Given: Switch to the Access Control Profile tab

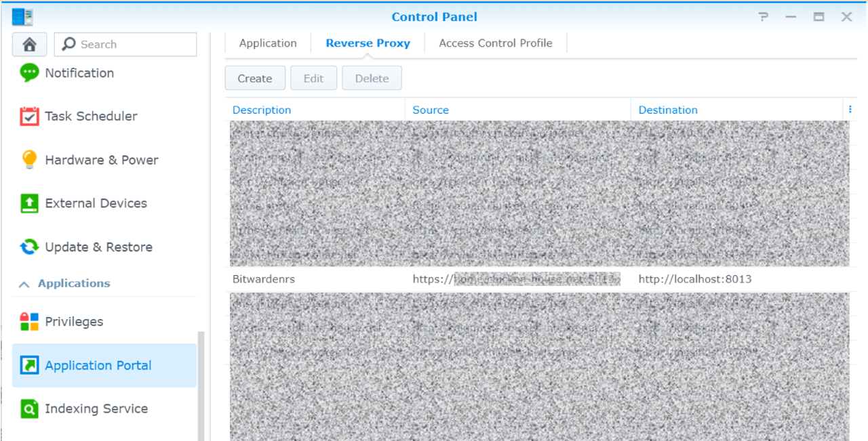Looking at the screenshot, I should (495, 43).
